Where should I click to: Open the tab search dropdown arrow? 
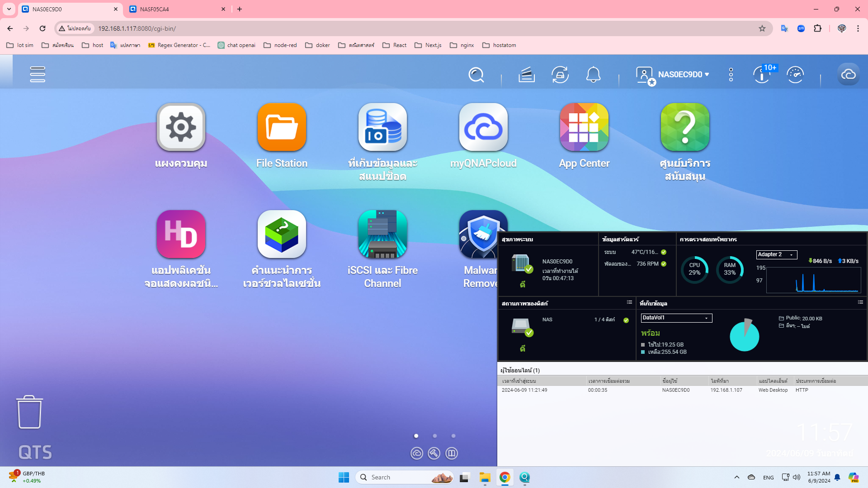tap(9, 9)
